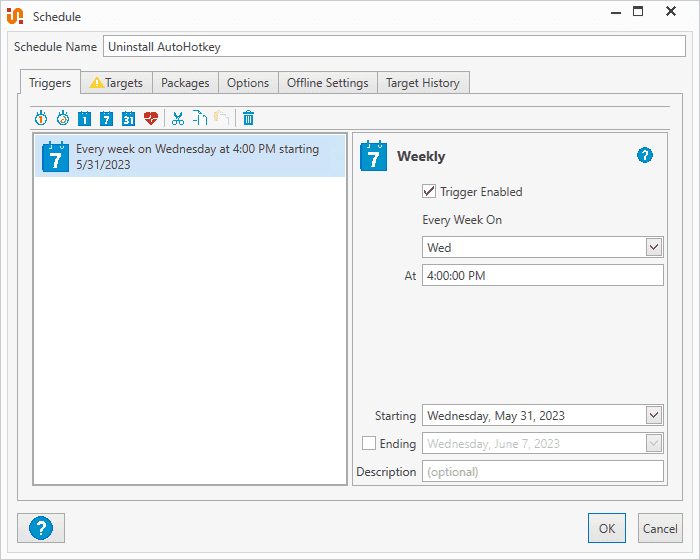
Task: Close the Schedule window
Action: pyautogui.click(x=671, y=11)
